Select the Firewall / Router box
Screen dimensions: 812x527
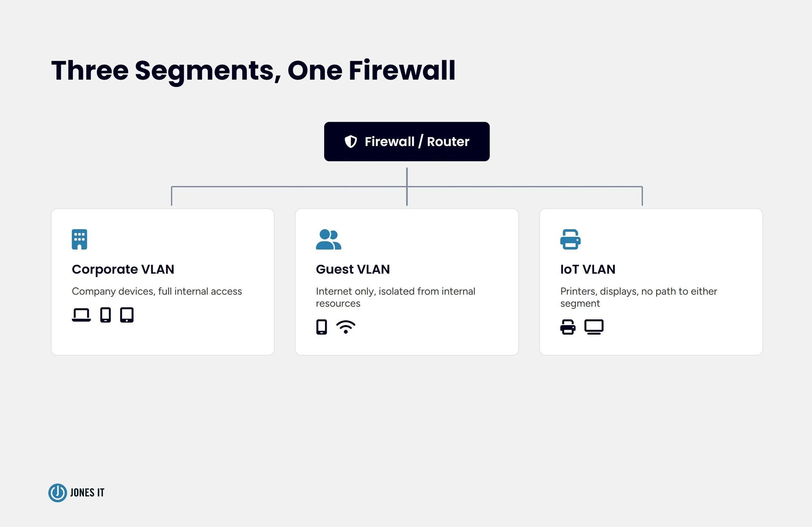(x=407, y=141)
